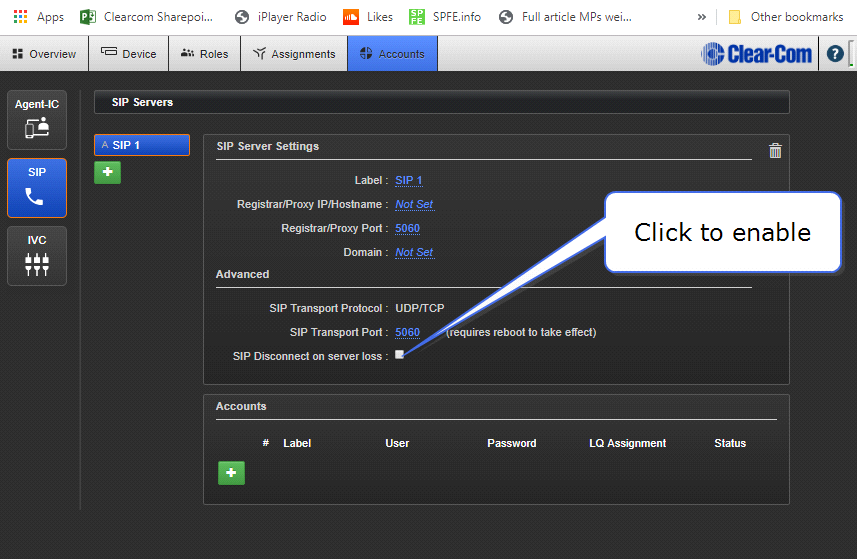Open the Agent-IC accounts section
857x559 pixels.
pyautogui.click(x=37, y=118)
